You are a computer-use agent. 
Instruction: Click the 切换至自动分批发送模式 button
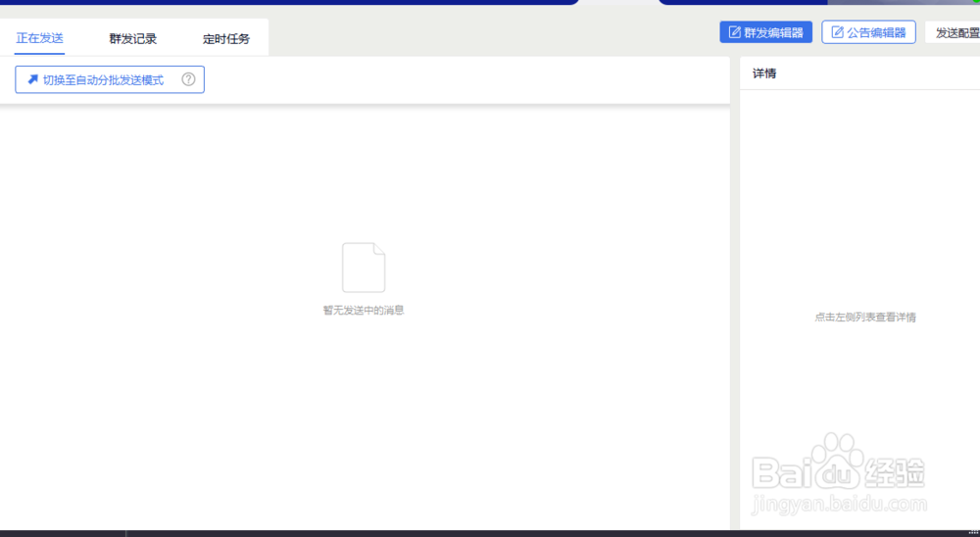(110, 79)
